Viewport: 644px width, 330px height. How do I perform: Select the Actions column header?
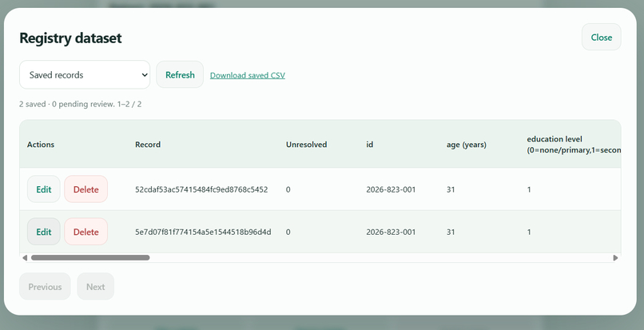coord(41,145)
